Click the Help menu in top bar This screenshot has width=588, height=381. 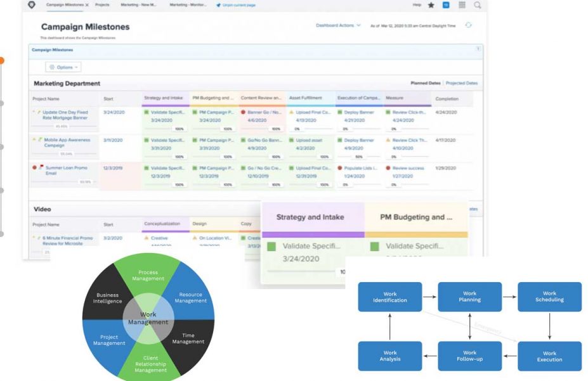(417, 5)
